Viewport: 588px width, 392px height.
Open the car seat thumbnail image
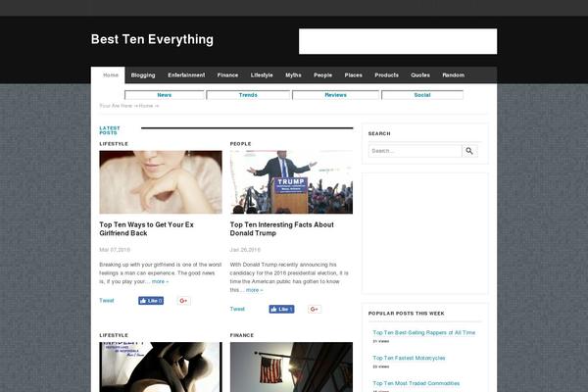[161, 367]
